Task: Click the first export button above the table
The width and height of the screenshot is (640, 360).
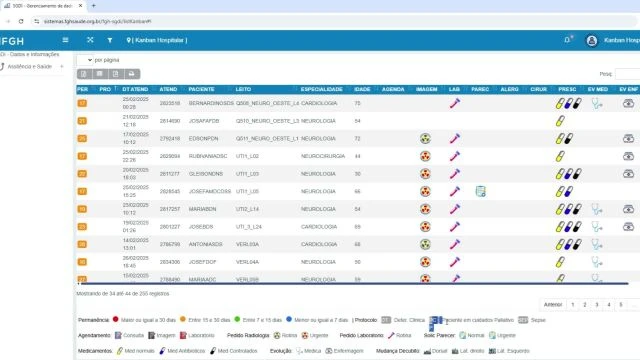Action: coord(84,74)
